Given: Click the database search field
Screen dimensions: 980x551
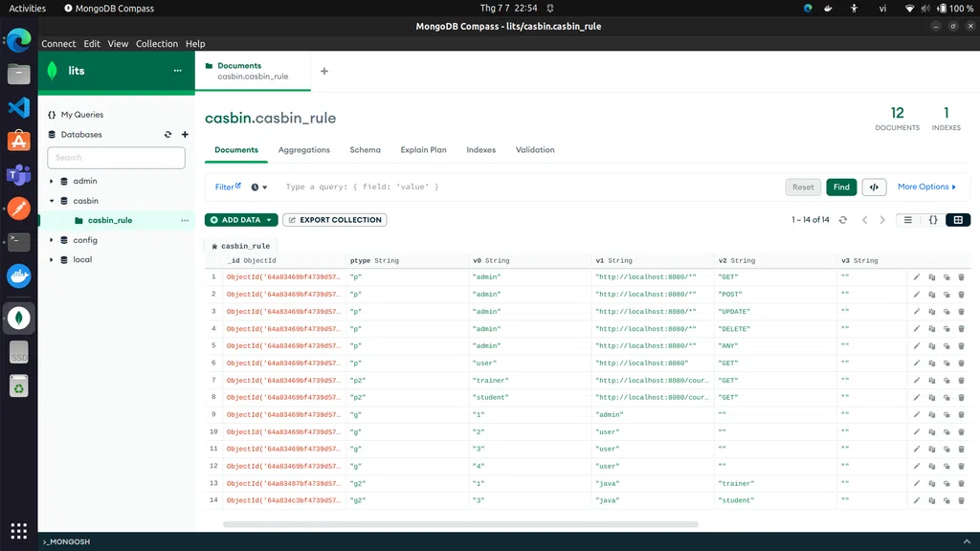Looking at the screenshot, I should coord(116,158).
